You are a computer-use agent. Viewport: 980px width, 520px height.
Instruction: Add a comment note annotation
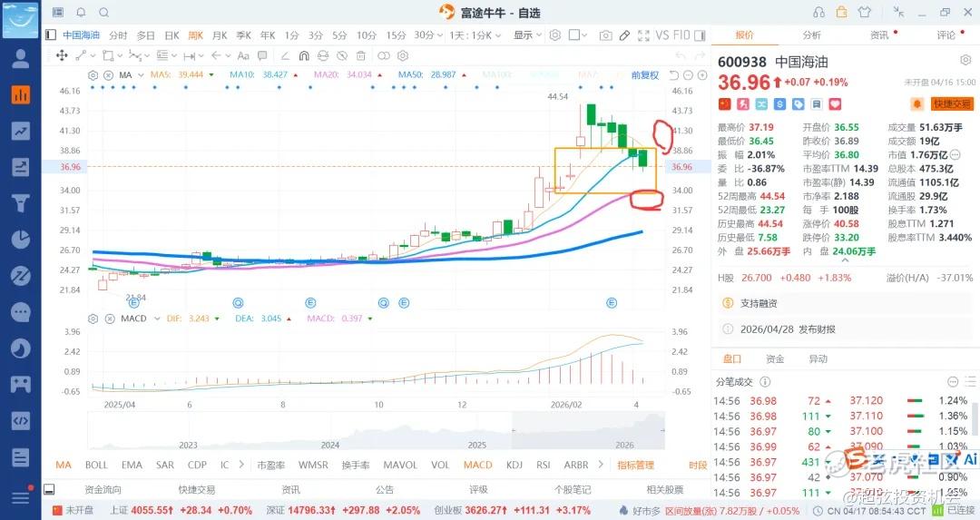point(262,55)
